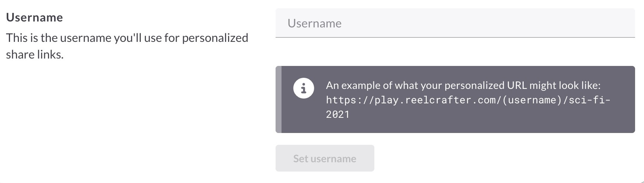Click the '2021' line of the example URL
Viewport: 644px width, 183px height.
coord(338,114)
